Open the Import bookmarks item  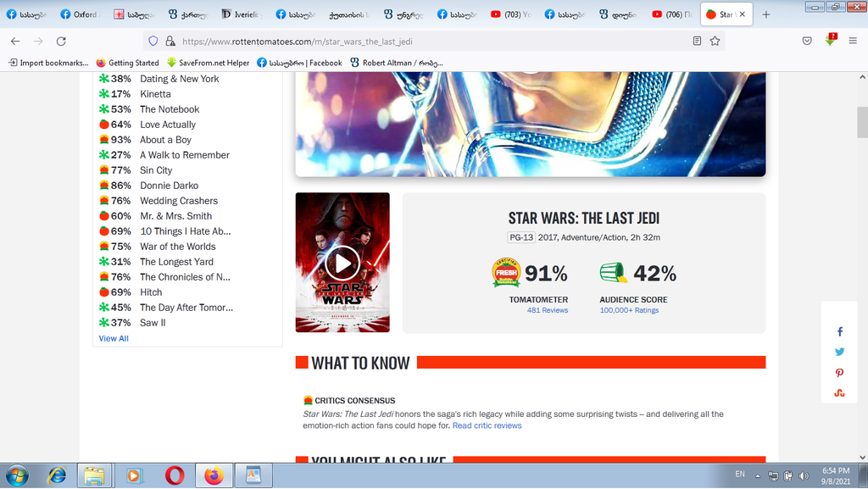click(x=48, y=63)
